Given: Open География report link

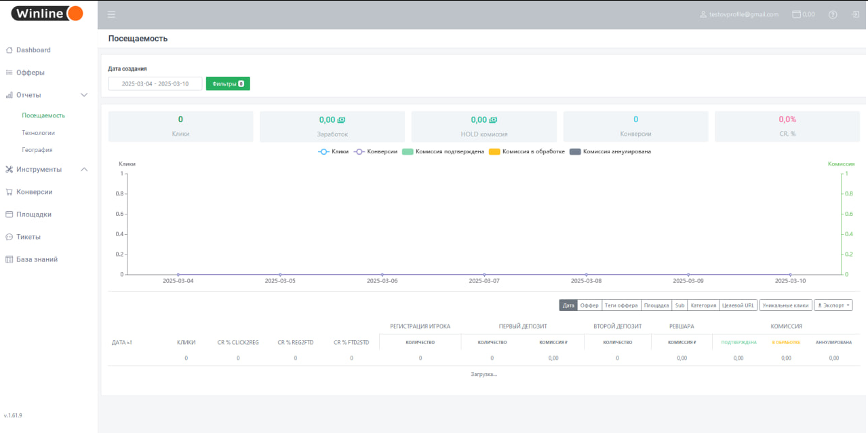Looking at the screenshot, I should (37, 150).
